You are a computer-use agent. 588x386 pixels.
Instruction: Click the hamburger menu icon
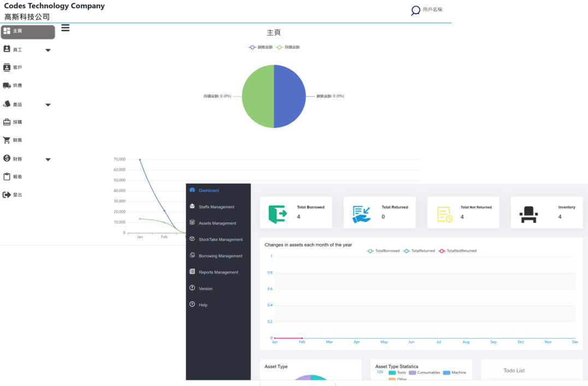point(65,28)
